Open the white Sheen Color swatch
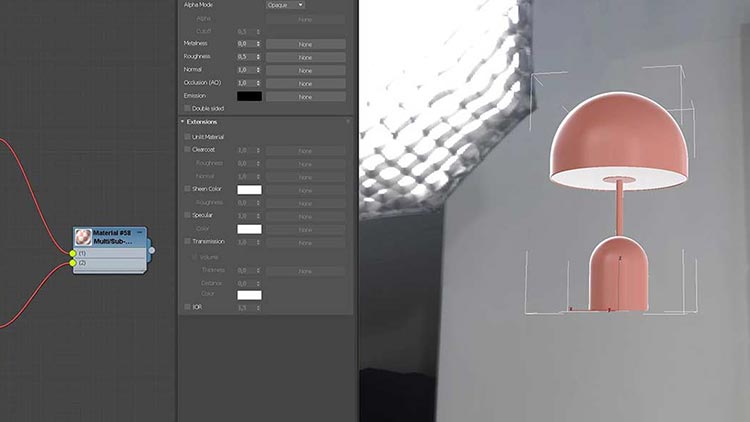 click(249, 189)
